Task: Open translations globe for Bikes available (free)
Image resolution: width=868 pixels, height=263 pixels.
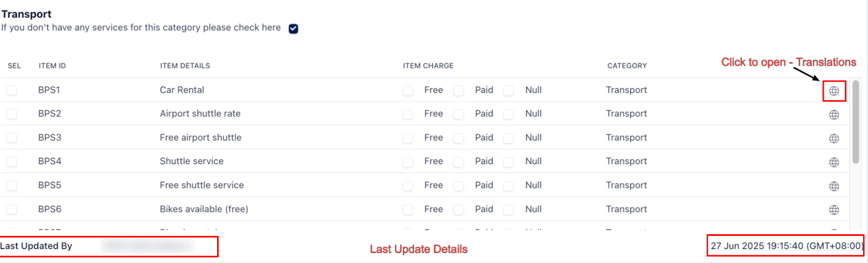Action: (x=834, y=210)
